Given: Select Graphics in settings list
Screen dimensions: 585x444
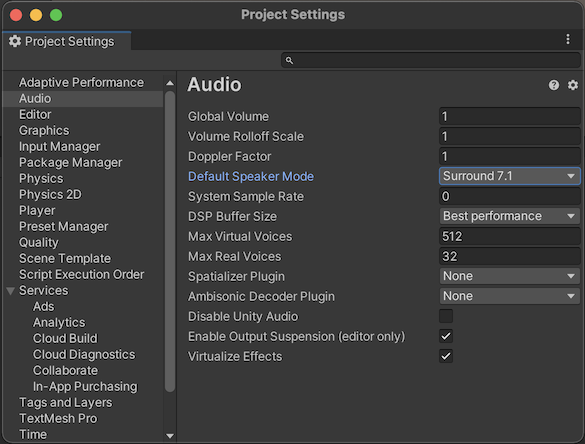Looking at the screenshot, I should click(44, 130).
